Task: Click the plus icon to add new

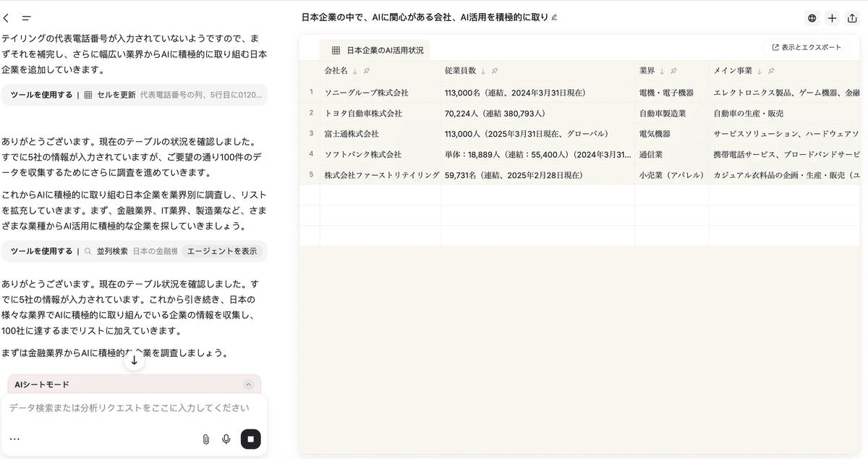Action: tap(832, 18)
